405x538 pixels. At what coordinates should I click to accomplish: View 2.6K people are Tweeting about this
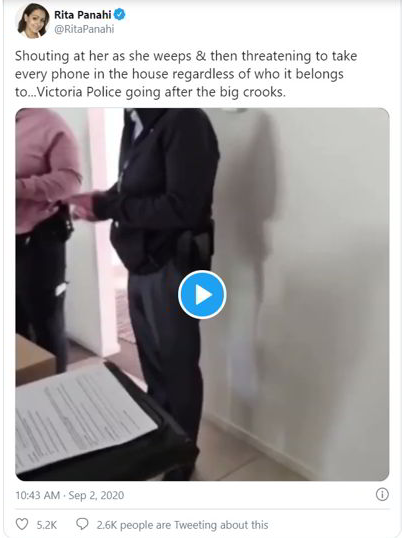(182, 525)
